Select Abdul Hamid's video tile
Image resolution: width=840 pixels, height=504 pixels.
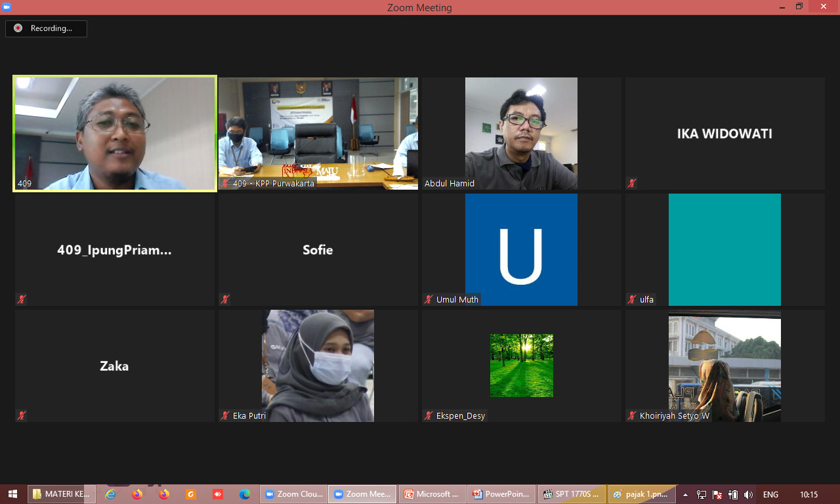click(x=521, y=134)
